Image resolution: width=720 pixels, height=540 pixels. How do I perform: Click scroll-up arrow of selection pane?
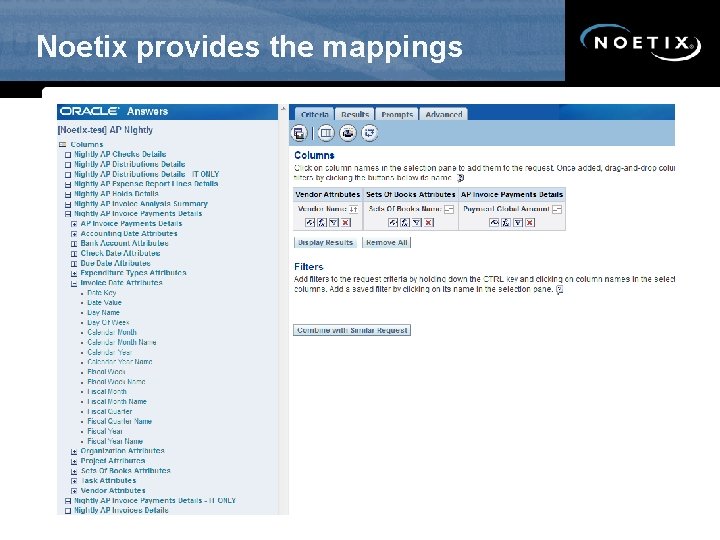click(x=283, y=108)
